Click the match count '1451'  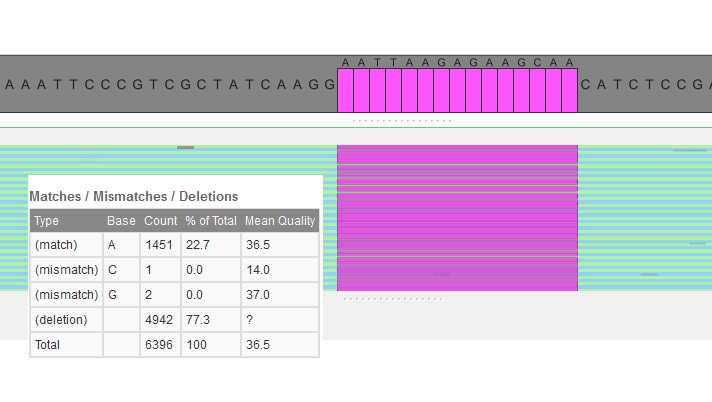pyautogui.click(x=160, y=245)
